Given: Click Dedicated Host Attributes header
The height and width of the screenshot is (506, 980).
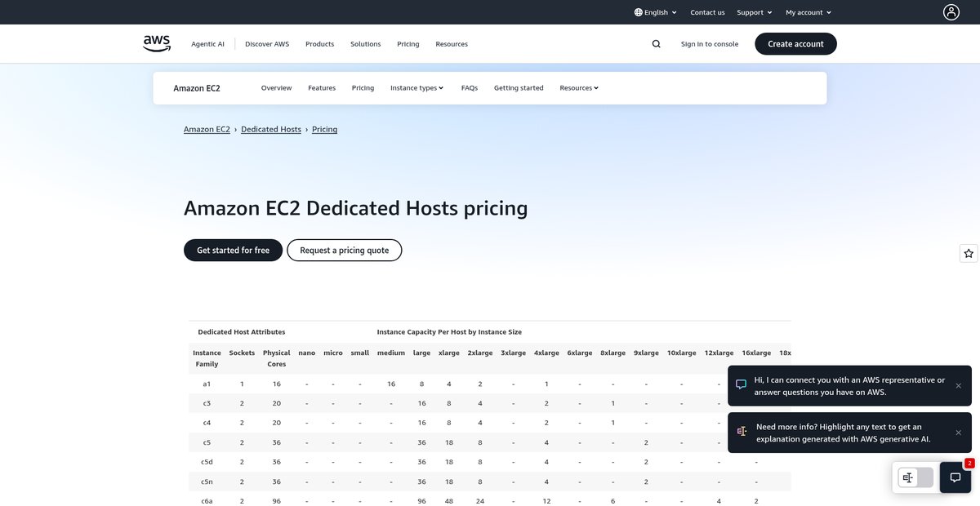Looking at the screenshot, I should coord(242,332).
